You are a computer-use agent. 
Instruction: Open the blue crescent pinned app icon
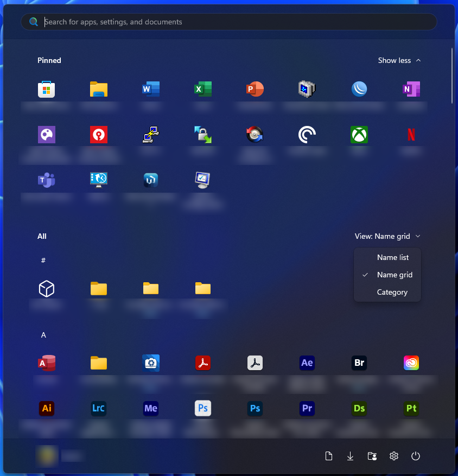click(x=359, y=89)
